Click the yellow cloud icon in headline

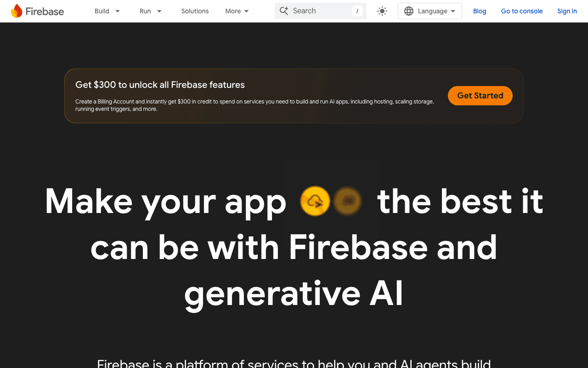click(x=315, y=201)
